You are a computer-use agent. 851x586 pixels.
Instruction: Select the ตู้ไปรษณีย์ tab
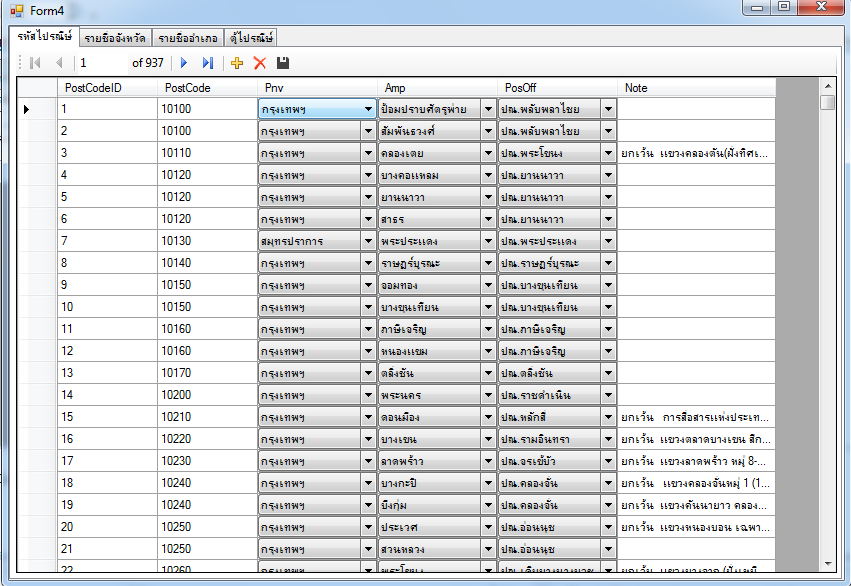250,37
